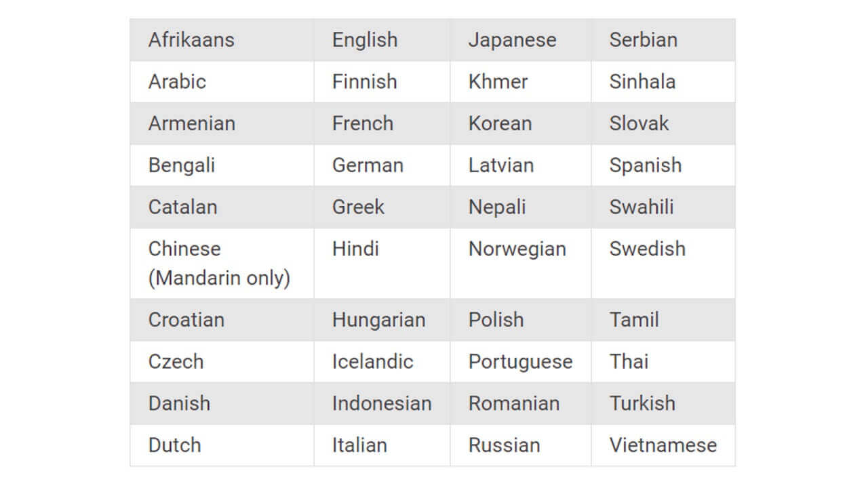Select the Serbian entry
Screen dimensions: 868x488
pyautogui.click(x=643, y=40)
